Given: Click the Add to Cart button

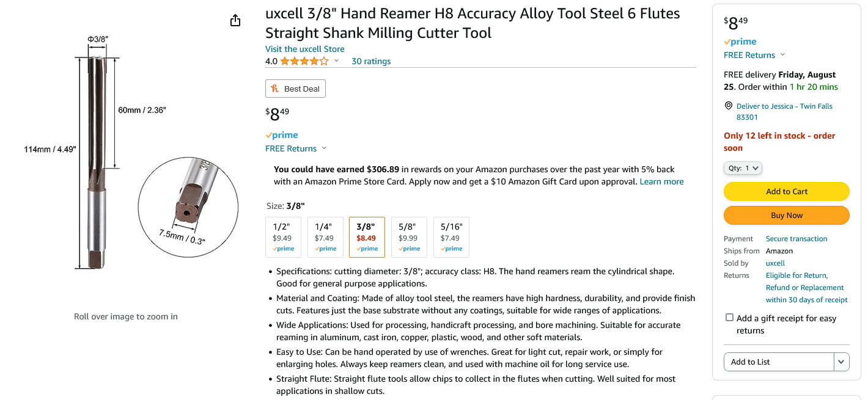Looking at the screenshot, I should [x=787, y=191].
